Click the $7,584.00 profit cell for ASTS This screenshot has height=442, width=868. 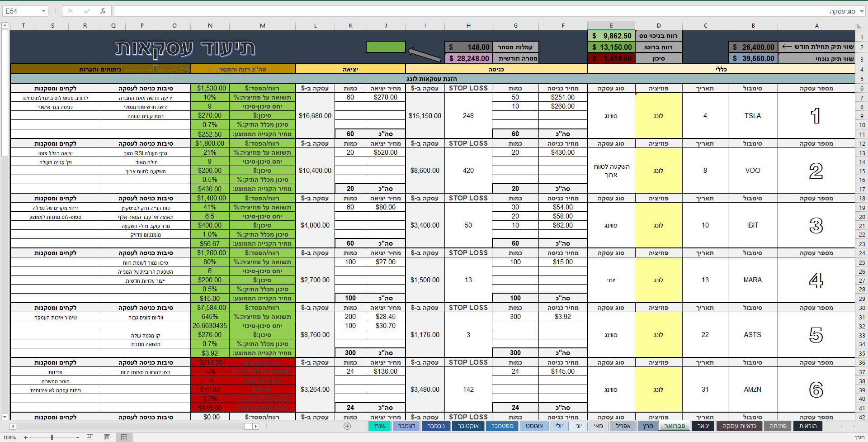click(210, 308)
